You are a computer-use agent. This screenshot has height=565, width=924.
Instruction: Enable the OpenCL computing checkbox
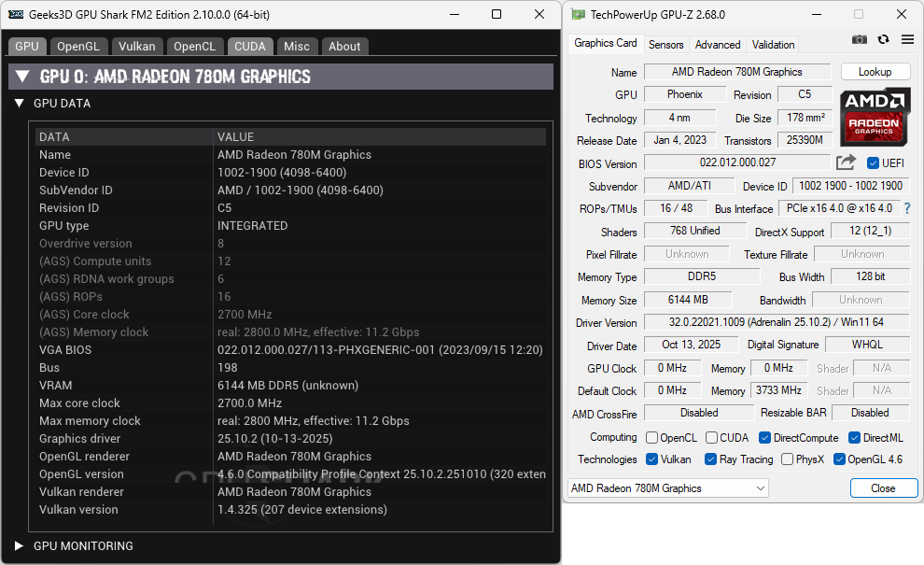[652, 437]
